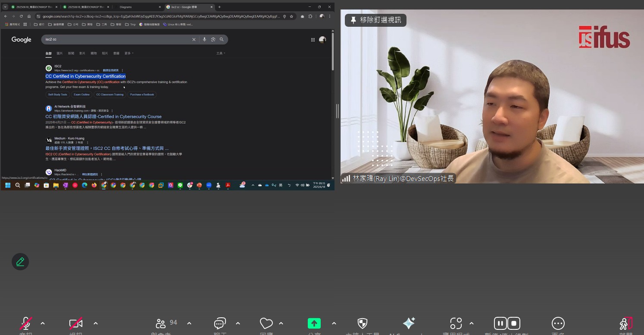
Task: Expand the share screen options arrow
Action: point(334,323)
